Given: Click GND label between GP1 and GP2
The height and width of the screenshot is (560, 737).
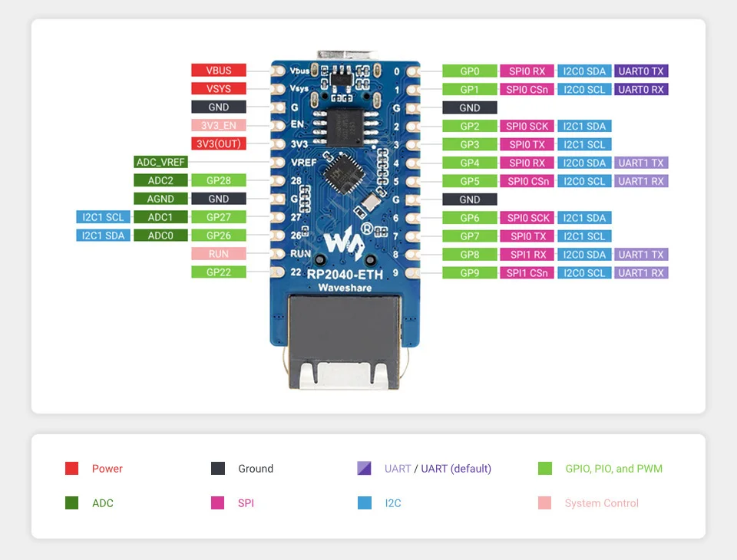Looking at the screenshot, I should coord(470,107).
